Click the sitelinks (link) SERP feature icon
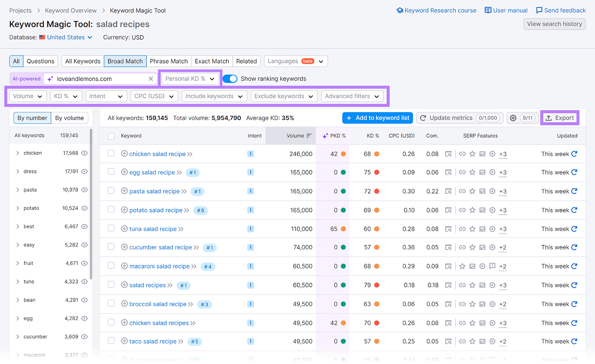 click(x=463, y=154)
